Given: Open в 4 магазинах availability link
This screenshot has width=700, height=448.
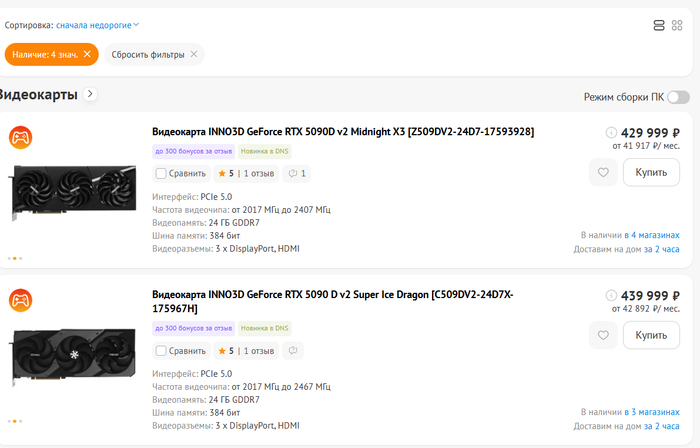Looking at the screenshot, I should click(652, 235).
